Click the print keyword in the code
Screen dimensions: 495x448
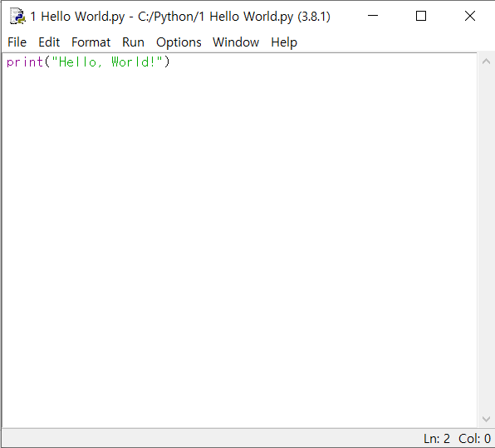25,62
